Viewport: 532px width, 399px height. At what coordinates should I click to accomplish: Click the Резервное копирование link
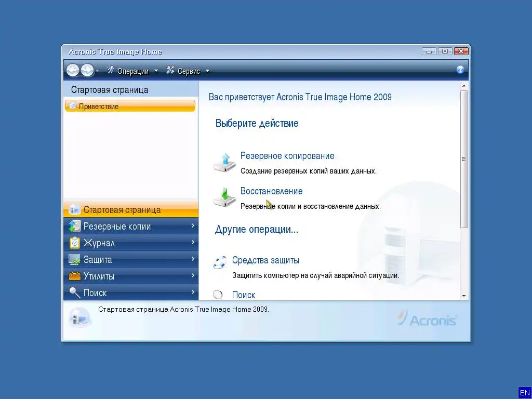point(287,156)
